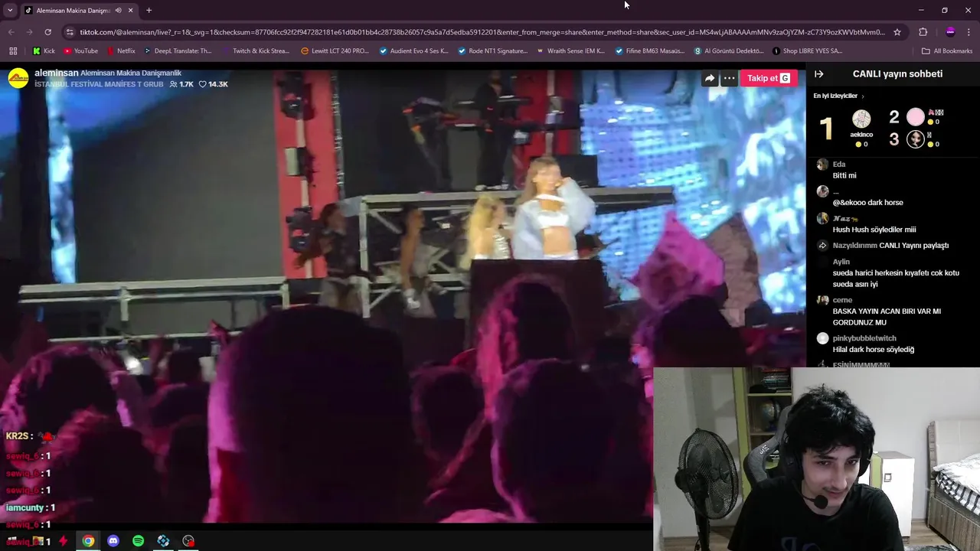Image resolution: width=980 pixels, height=551 pixels.
Task: View the 1.7K viewers count
Action: [181, 84]
